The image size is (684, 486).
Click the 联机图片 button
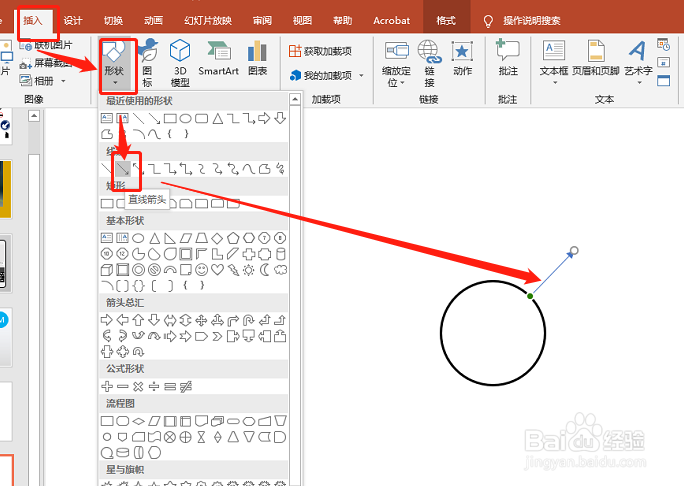(46, 45)
